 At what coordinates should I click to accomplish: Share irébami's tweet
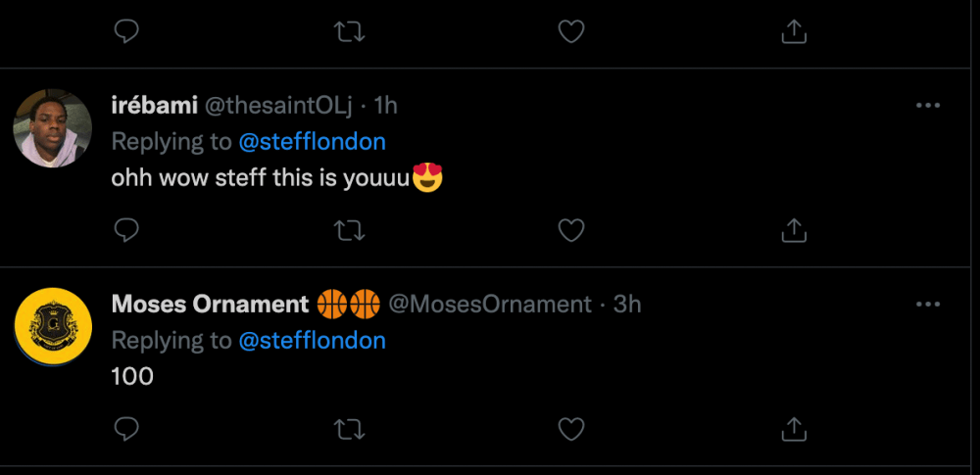[x=794, y=230]
